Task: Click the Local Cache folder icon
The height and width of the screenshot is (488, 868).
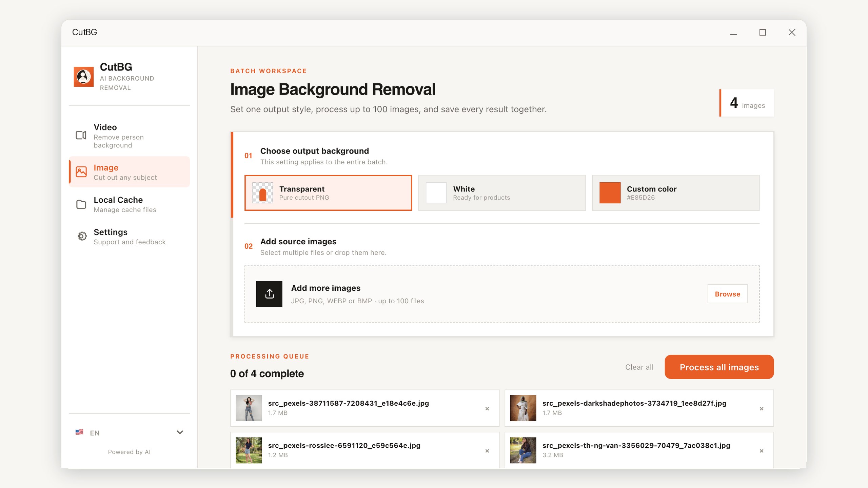Action: [x=81, y=204]
